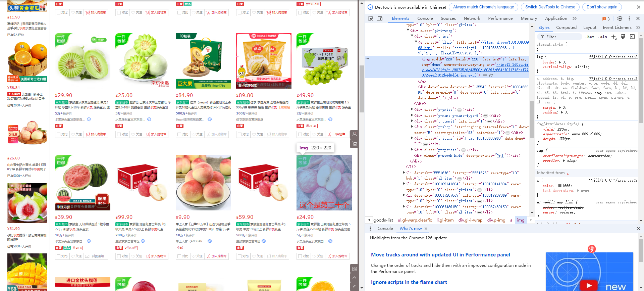Add the ¥29.90 melon to cart
The width and height of the screenshot is (644, 291).
coord(95,134)
